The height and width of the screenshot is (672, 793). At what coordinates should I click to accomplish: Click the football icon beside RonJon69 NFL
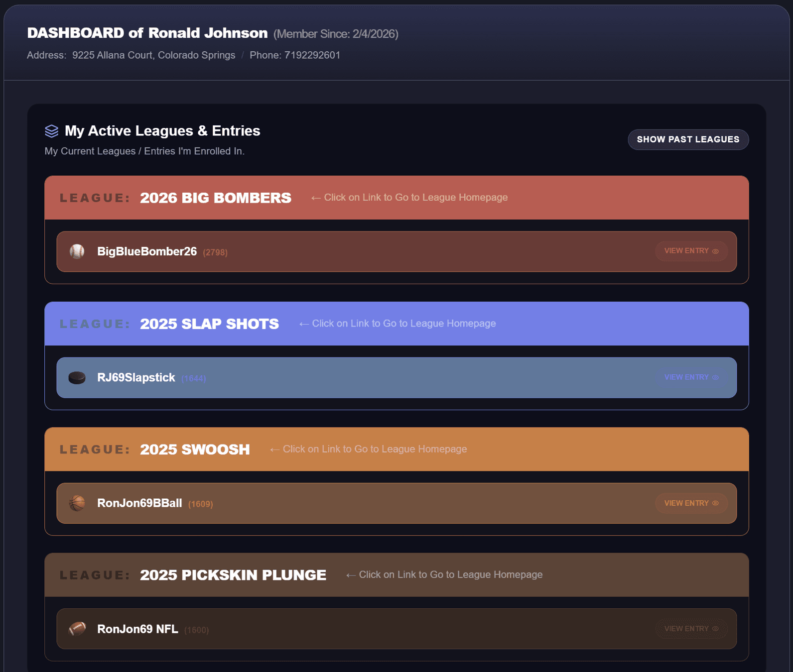(77, 629)
